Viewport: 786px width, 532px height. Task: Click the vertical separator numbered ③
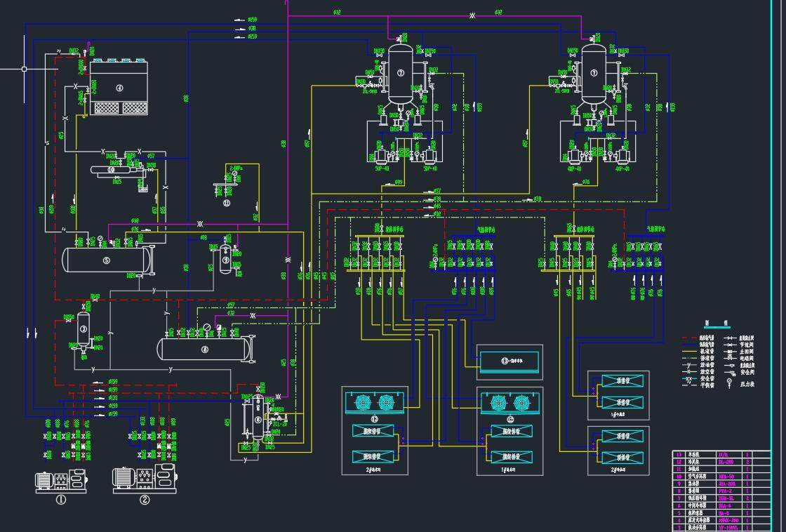click(82, 330)
